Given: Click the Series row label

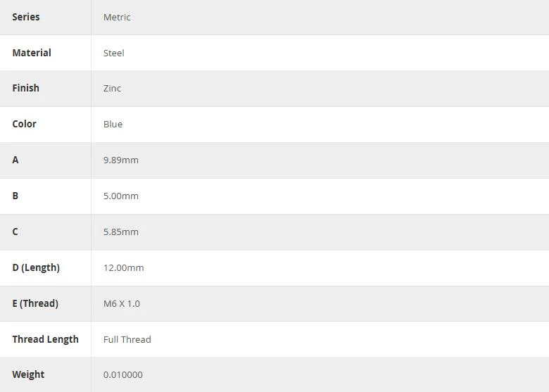Looking at the screenshot, I should [26, 17].
